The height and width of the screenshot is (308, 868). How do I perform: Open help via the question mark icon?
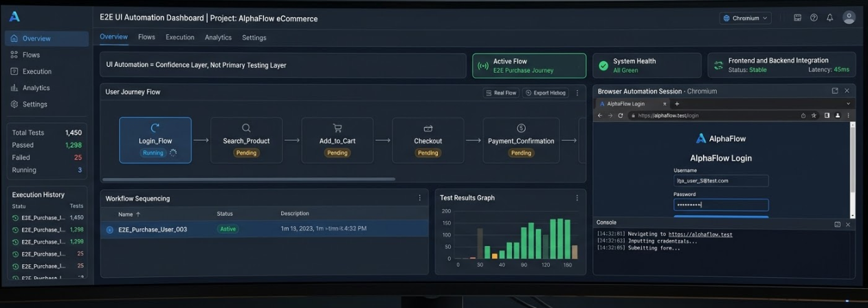(x=814, y=18)
